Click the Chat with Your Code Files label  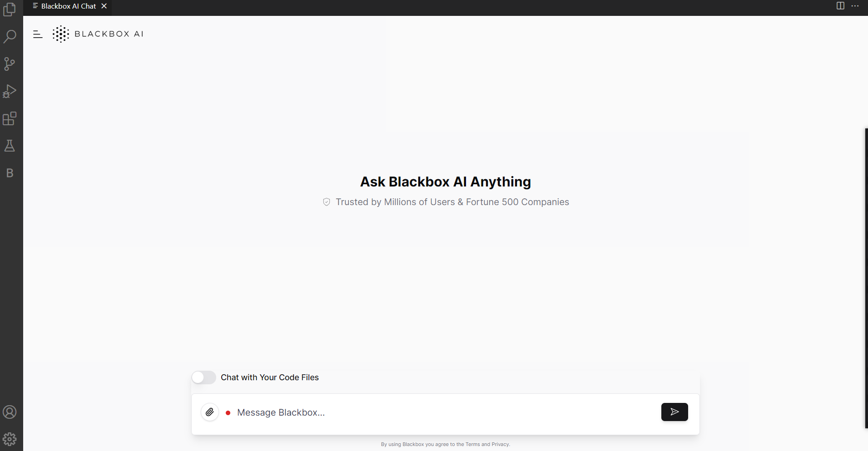pos(270,377)
